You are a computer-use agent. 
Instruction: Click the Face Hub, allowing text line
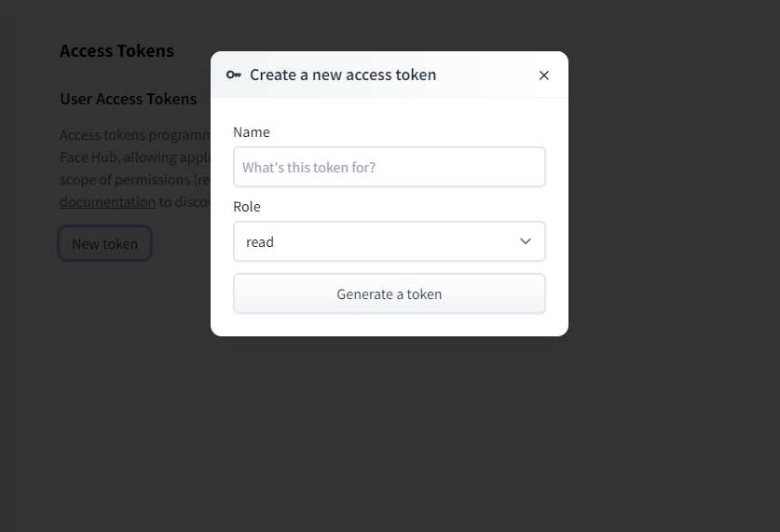click(135, 157)
